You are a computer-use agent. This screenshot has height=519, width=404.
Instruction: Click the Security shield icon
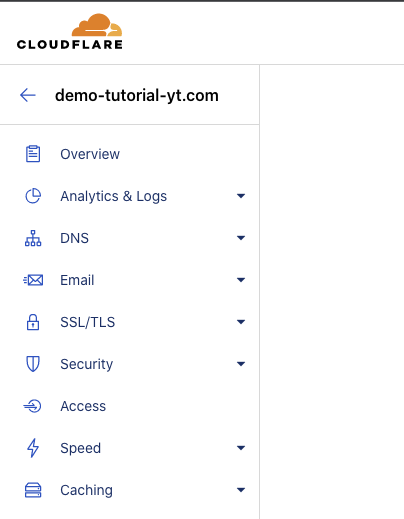33,364
